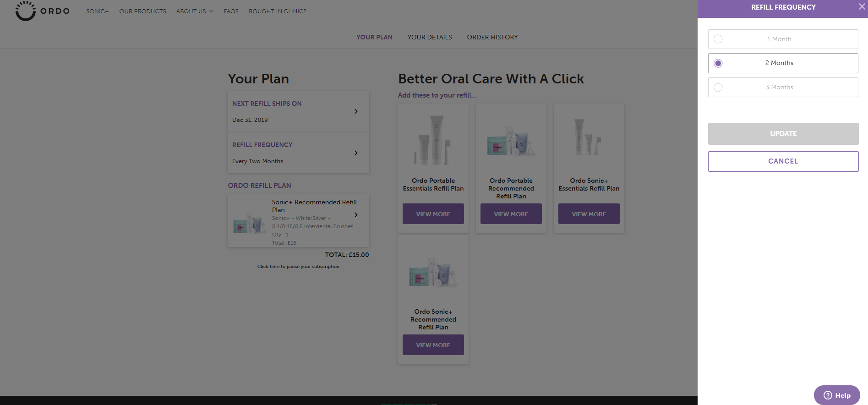Switch to the YOUR DETAILS tab
868x405 pixels.
click(x=430, y=37)
